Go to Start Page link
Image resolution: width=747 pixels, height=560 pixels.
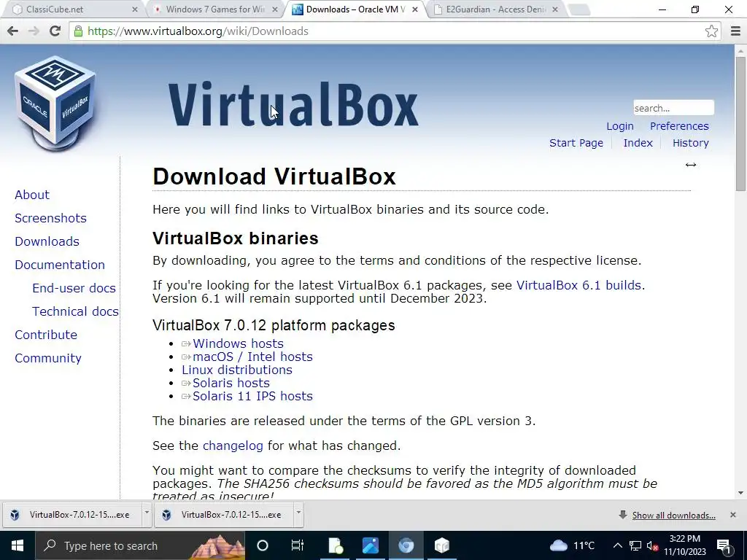click(576, 143)
